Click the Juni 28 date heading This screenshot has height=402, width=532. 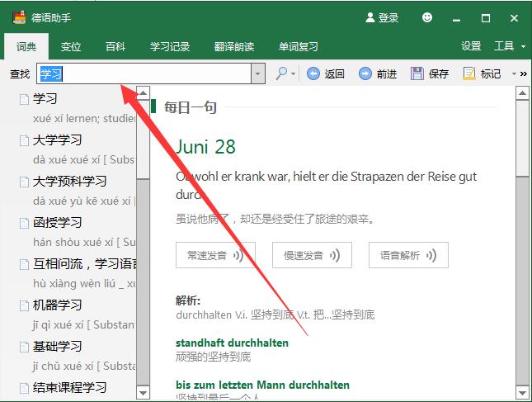pos(205,148)
